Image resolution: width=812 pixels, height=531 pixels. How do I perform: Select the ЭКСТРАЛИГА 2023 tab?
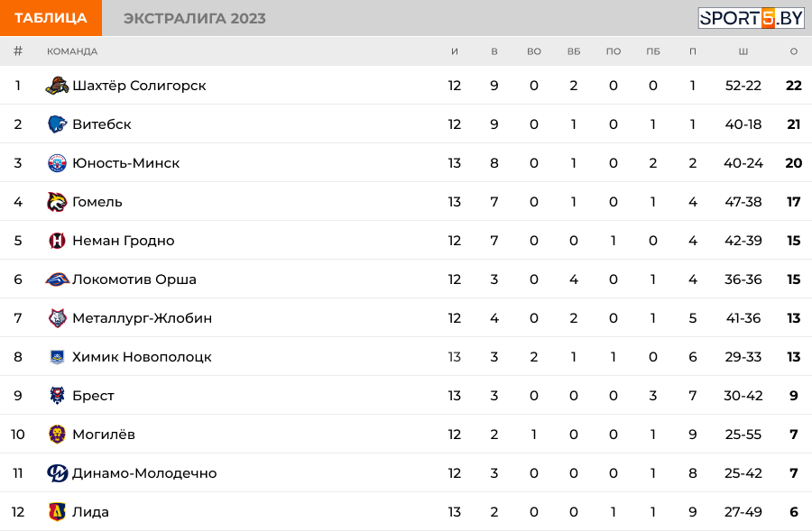194,18
